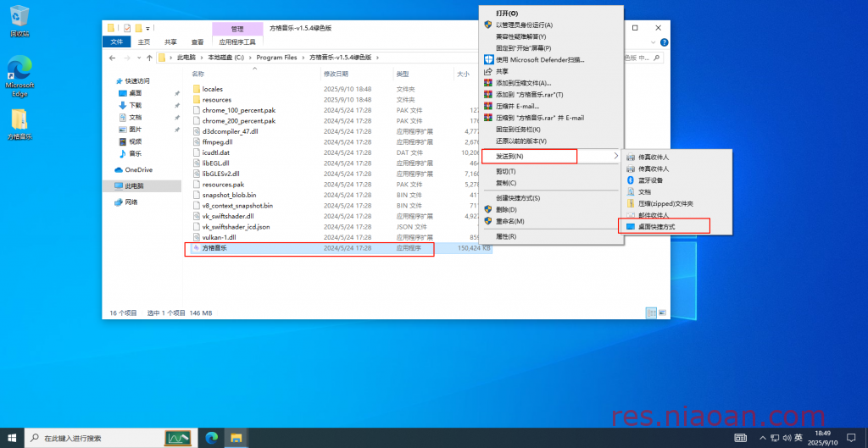Click the chalkboard widget icon in taskbar search
Viewport: 868px width, 448px height.
coord(178,438)
